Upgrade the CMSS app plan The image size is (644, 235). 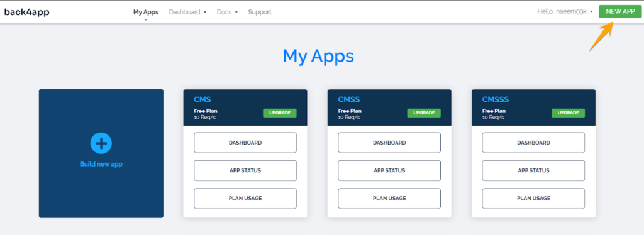click(x=424, y=112)
